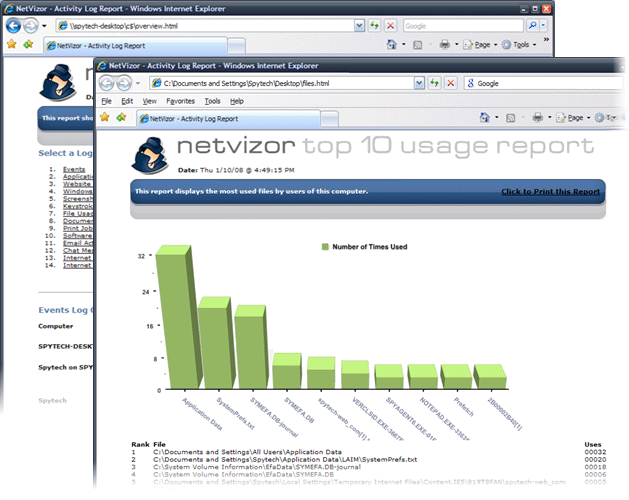Click rear window address bar overview.html
The height and width of the screenshot is (500, 629).
pos(205,26)
